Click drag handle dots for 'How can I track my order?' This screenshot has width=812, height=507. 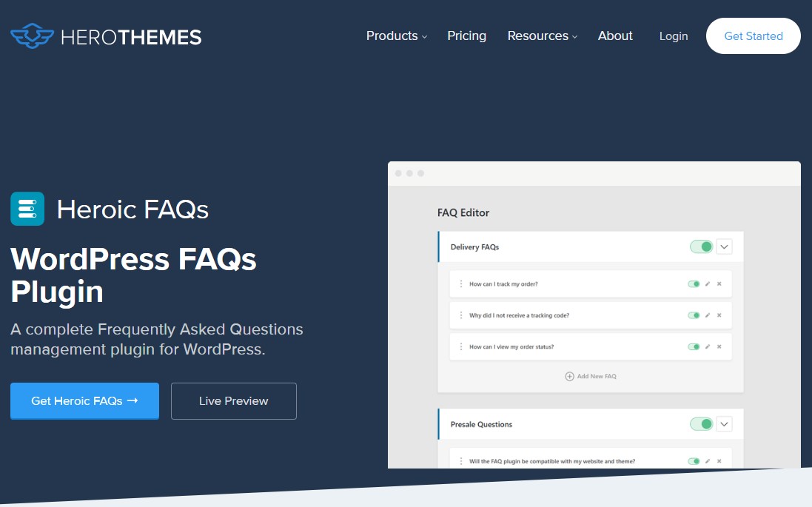click(461, 283)
